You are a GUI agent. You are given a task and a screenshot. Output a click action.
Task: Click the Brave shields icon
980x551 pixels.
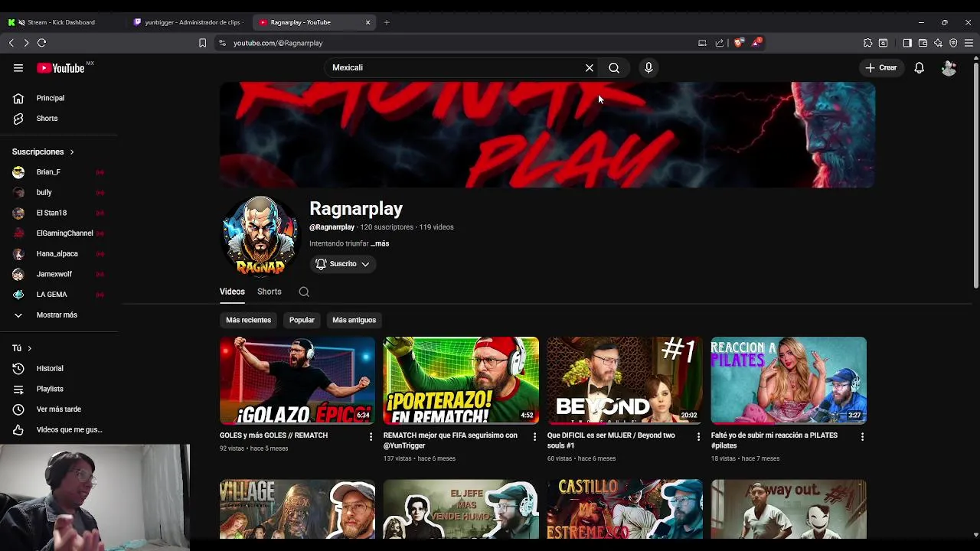pyautogui.click(x=738, y=43)
